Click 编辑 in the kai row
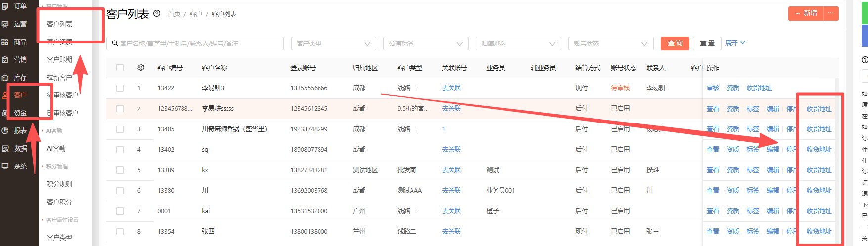 pos(773,211)
